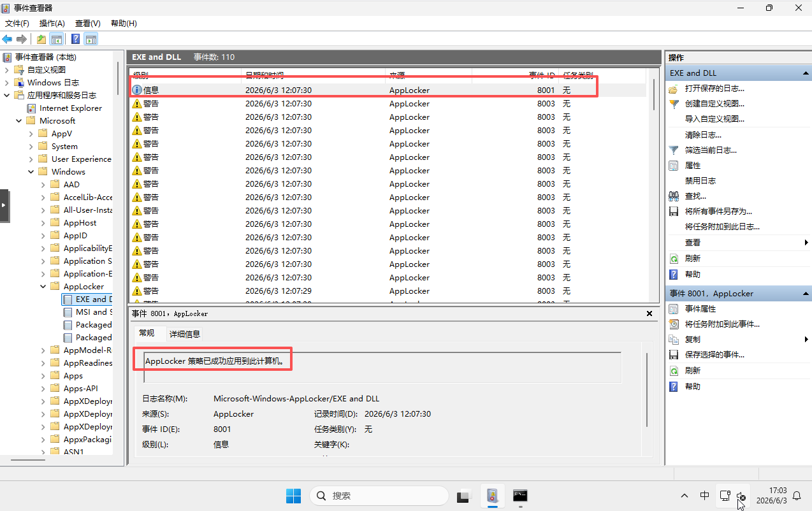Click the network tray icon
This screenshot has height=511, width=812.
(725, 495)
